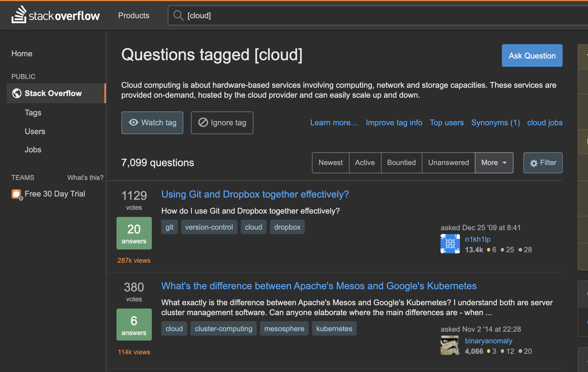The image size is (588, 372).
Task: Click the Ignore tag icon
Action: pyautogui.click(x=203, y=123)
